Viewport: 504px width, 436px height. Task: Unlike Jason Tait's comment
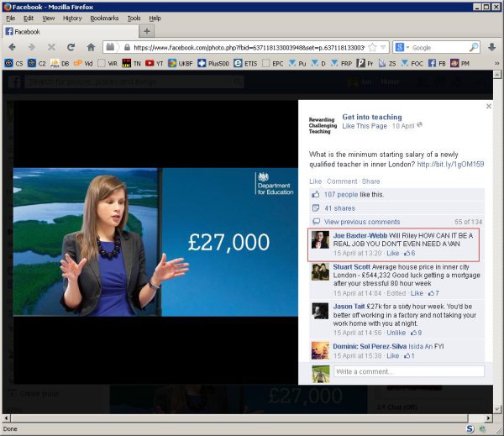click(397, 333)
